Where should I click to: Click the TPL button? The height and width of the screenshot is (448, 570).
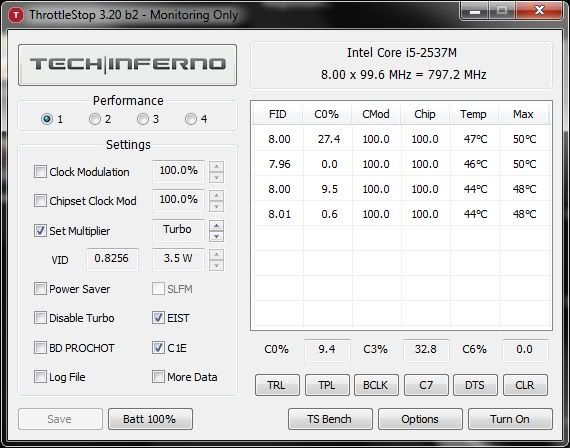[327, 385]
